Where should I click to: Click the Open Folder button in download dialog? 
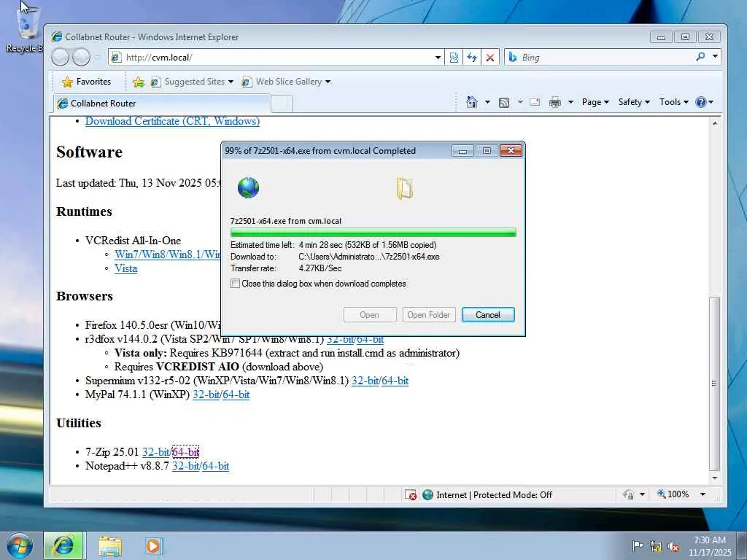(429, 315)
